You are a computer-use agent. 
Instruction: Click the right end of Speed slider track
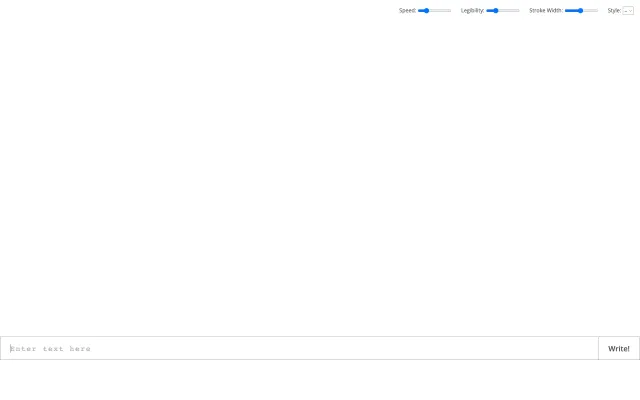click(x=450, y=10)
